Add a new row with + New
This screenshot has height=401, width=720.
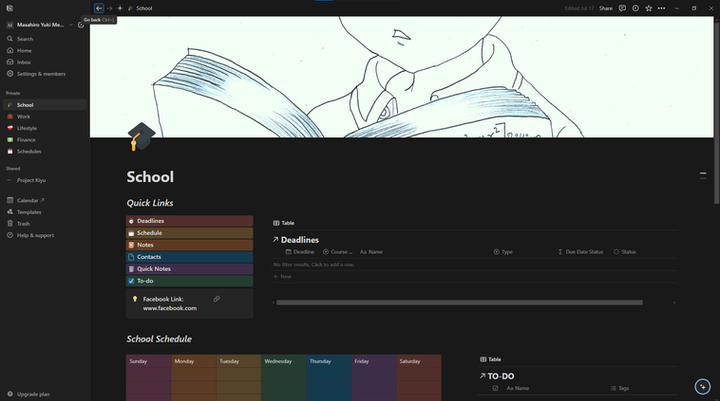point(282,277)
